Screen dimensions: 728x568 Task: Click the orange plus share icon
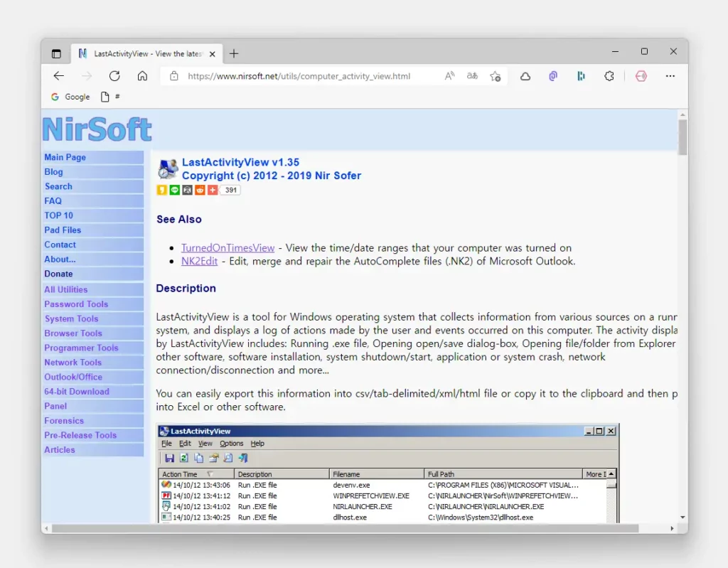pos(212,190)
